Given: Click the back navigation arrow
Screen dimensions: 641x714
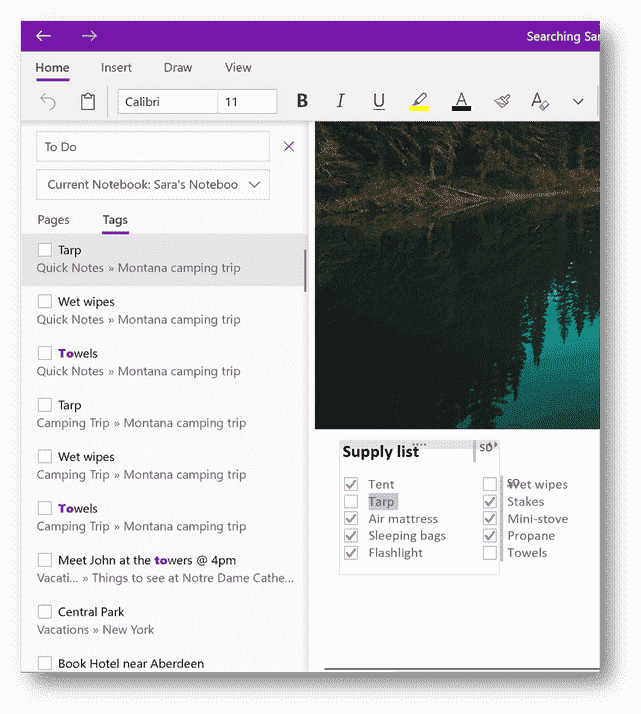Looking at the screenshot, I should tap(43, 36).
